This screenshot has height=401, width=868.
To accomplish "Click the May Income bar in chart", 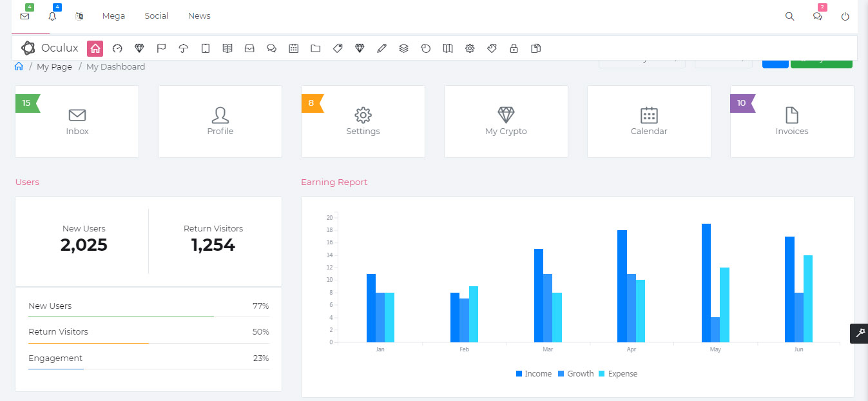I will (x=706, y=283).
